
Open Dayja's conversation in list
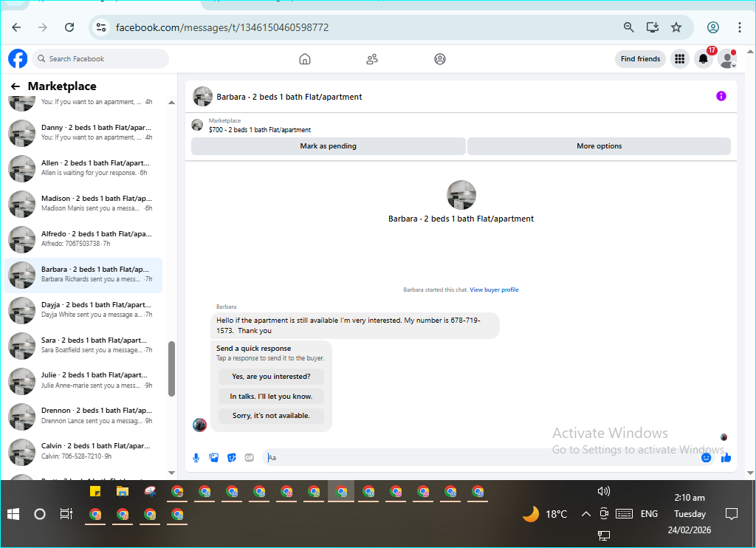[x=83, y=310]
